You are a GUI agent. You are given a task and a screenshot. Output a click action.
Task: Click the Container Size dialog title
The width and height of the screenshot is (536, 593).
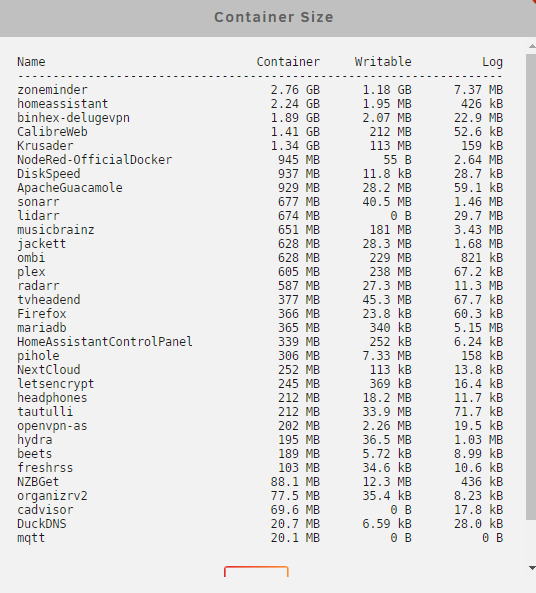click(273, 17)
